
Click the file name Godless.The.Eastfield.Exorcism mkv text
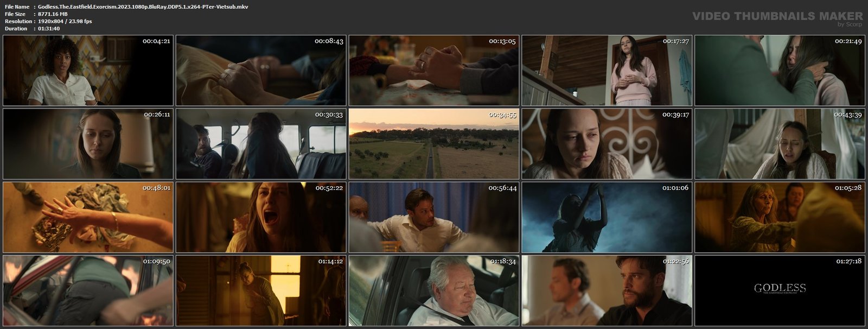[143, 7]
